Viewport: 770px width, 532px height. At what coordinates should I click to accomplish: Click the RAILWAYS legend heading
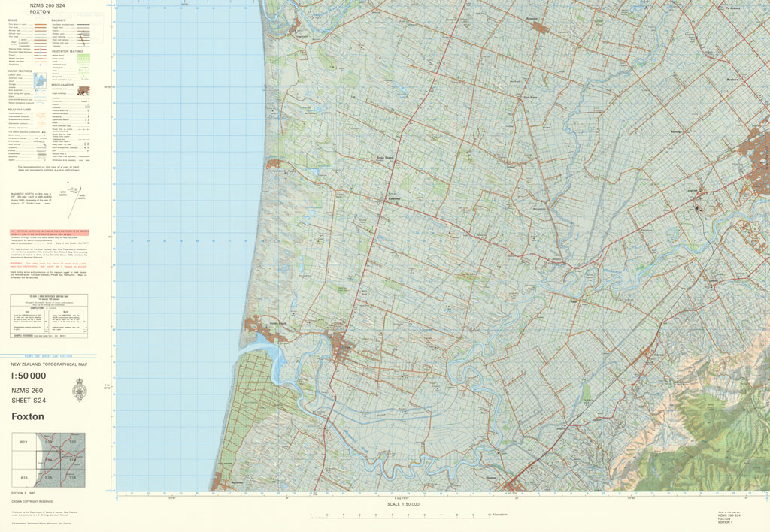[x=59, y=20]
